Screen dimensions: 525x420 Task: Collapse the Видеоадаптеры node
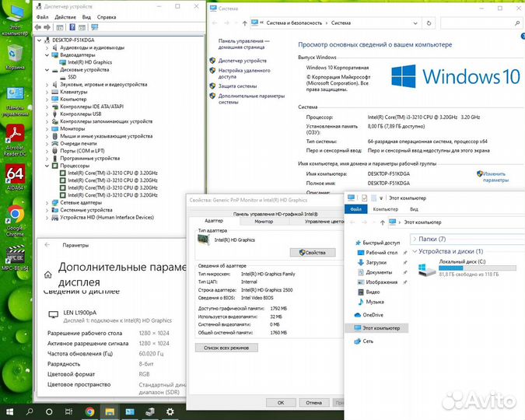[47, 55]
